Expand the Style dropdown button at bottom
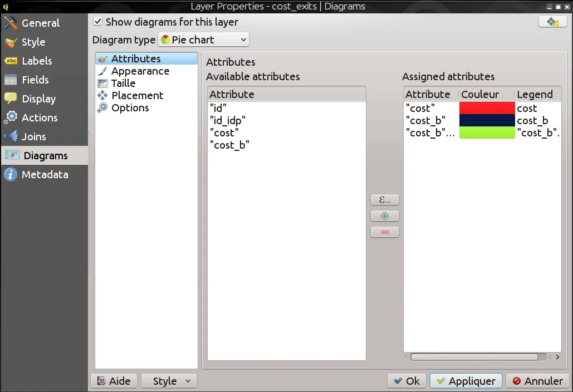 169,381
